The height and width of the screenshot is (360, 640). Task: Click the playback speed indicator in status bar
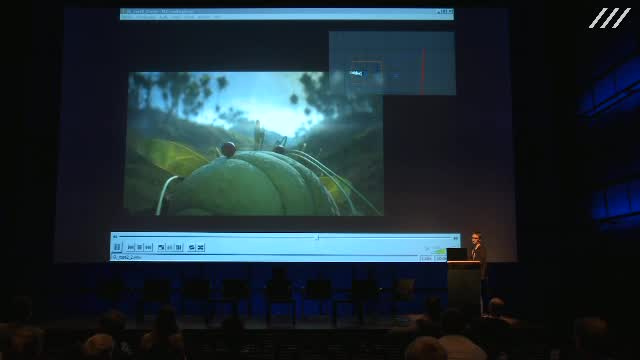click(x=426, y=258)
